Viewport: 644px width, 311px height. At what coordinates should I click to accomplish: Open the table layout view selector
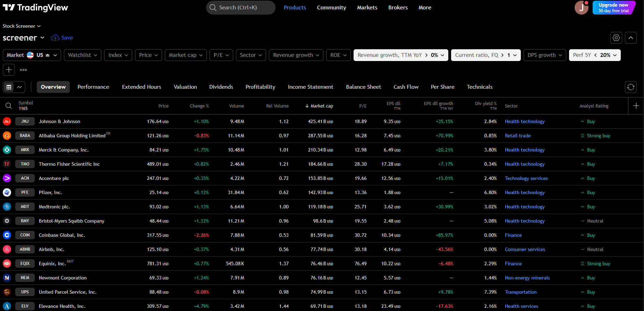click(14, 87)
